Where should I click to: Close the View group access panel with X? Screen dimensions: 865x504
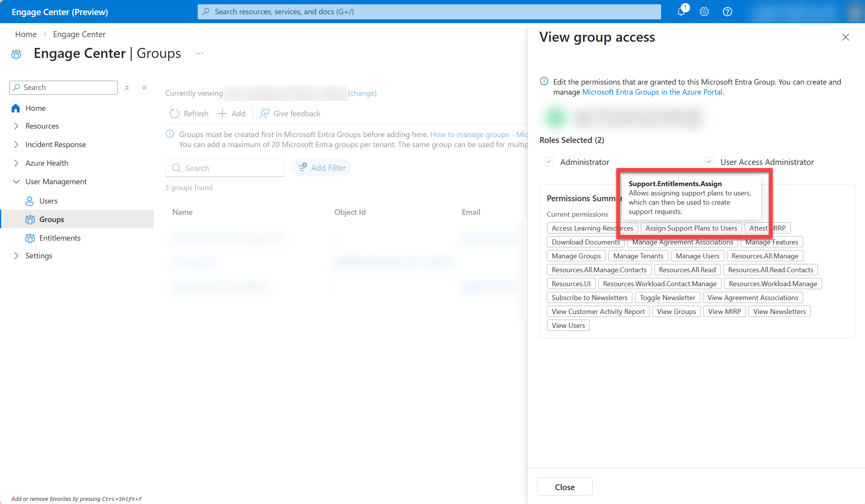pos(846,37)
